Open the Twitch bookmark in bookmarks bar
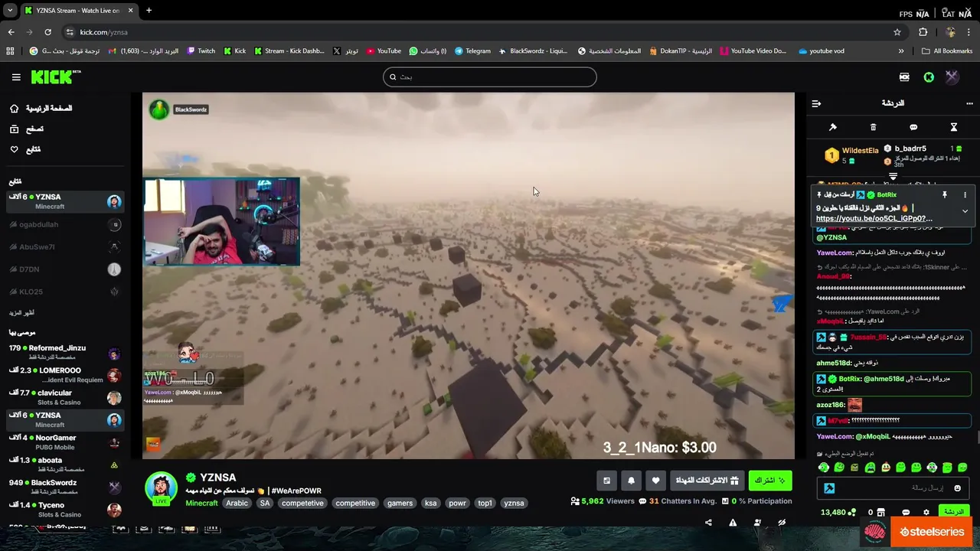The height and width of the screenshot is (551, 980). pos(201,51)
